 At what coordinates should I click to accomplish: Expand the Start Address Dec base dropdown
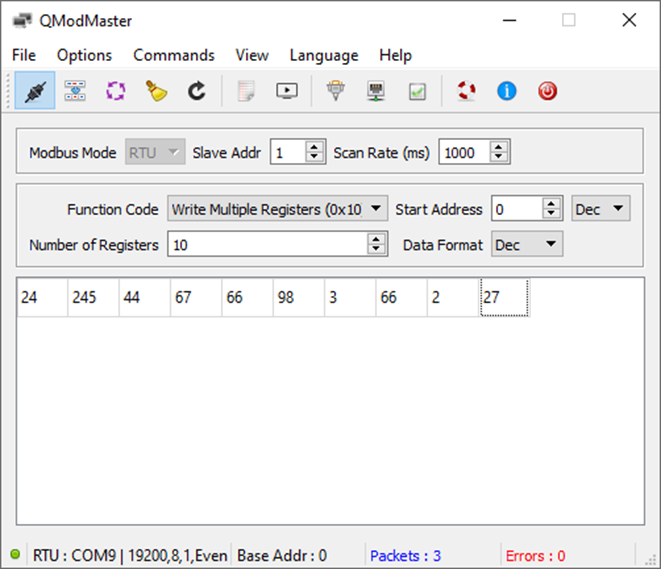pyautogui.click(x=601, y=209)
